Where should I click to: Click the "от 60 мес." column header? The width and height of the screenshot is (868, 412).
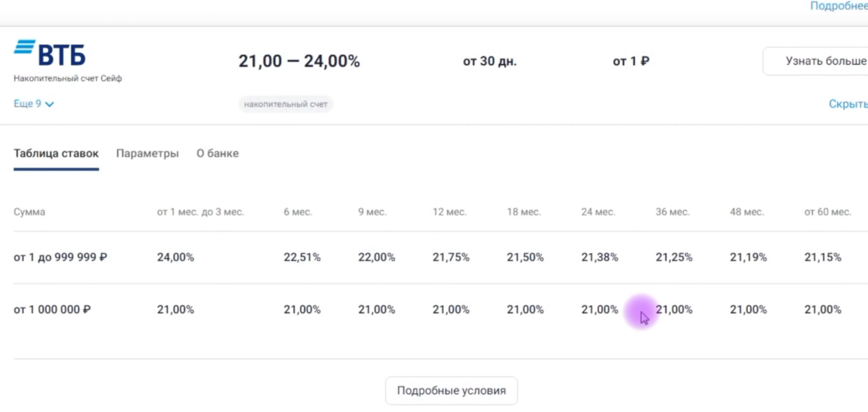(x=827, y=212)
